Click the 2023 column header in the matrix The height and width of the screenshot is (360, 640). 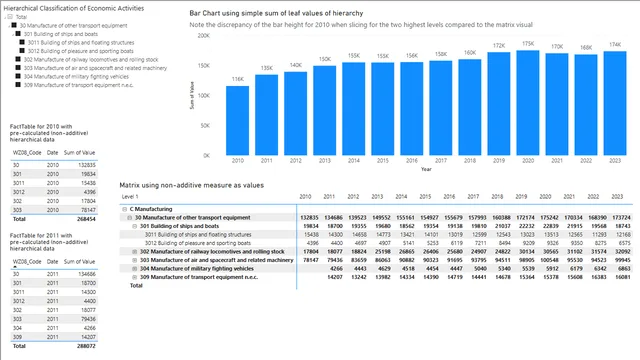(x=617, y=197)
